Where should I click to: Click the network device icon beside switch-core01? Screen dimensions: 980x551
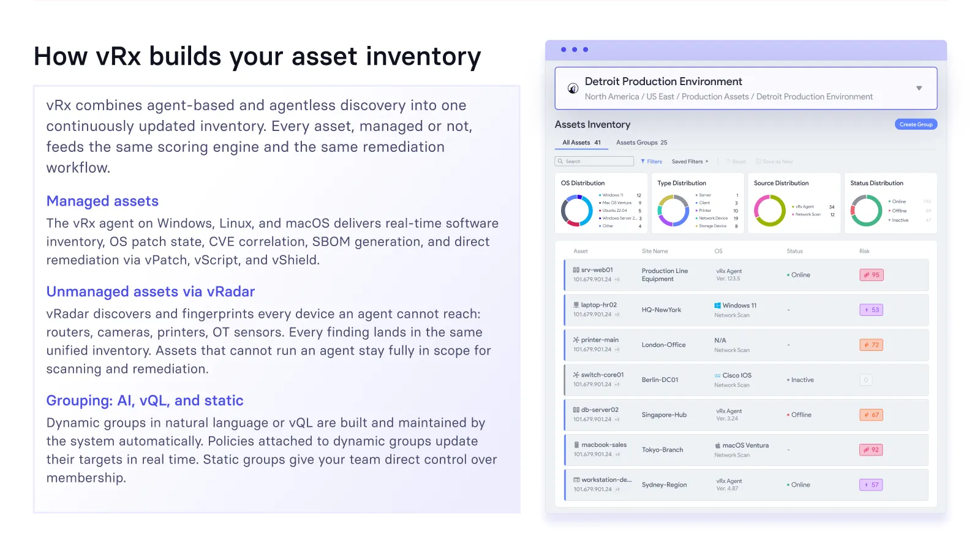click(576, 375)
